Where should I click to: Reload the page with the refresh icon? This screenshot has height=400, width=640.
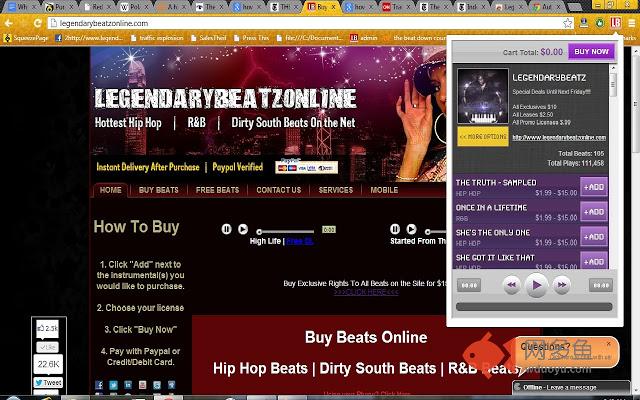coord(38,23)
